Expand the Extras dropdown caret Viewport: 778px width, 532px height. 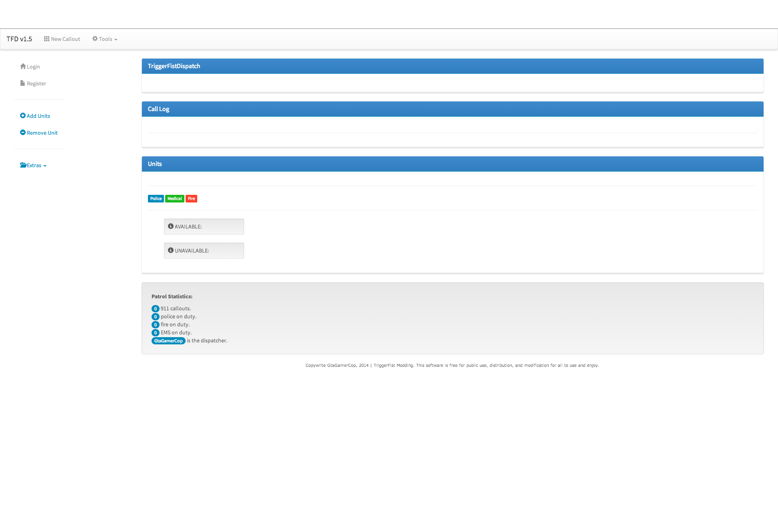(45, 166)
